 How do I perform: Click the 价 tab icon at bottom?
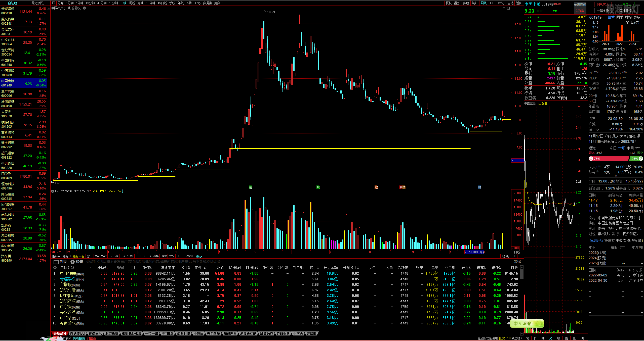click(535, 338)
